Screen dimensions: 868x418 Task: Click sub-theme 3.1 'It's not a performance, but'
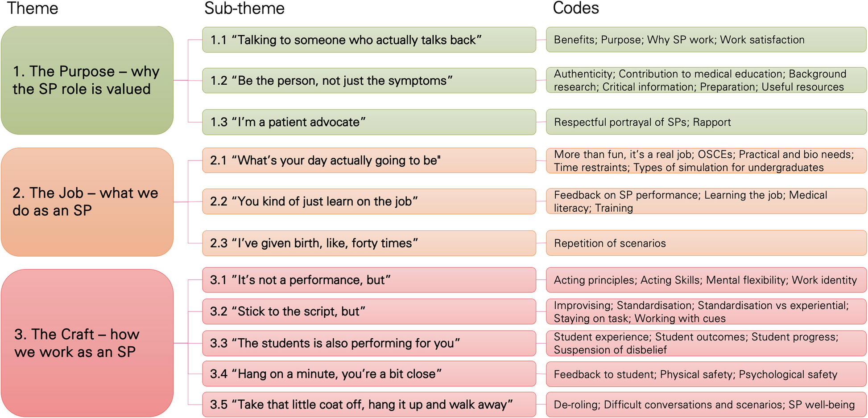(369, 280)
